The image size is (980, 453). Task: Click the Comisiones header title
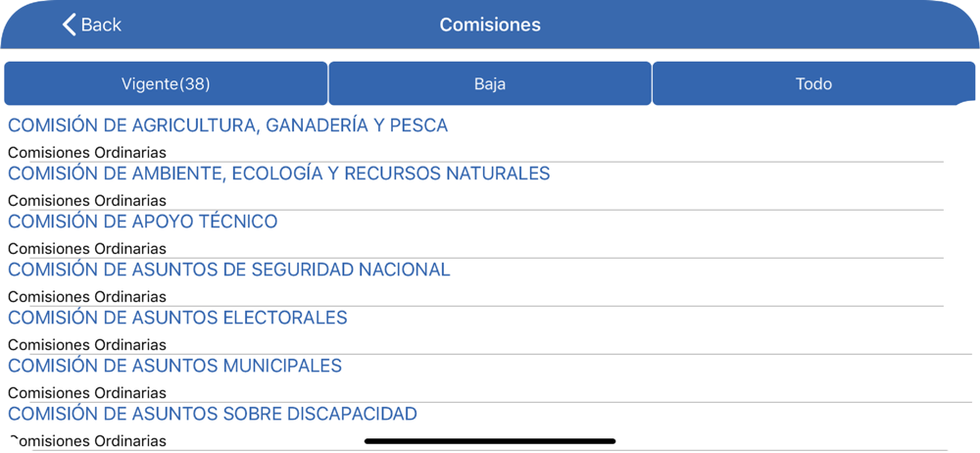pyautogui.click(x=490, y=25)
